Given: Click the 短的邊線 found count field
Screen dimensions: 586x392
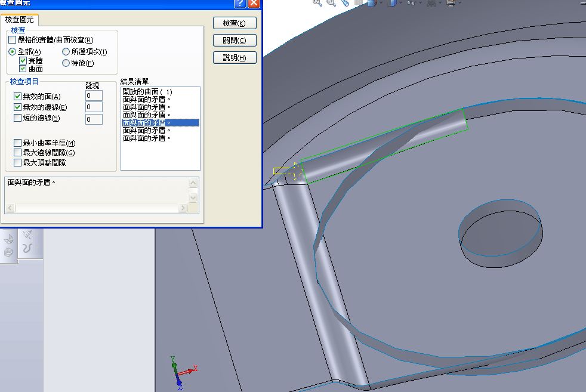Looking at the screenshot, I should (94, 119).
